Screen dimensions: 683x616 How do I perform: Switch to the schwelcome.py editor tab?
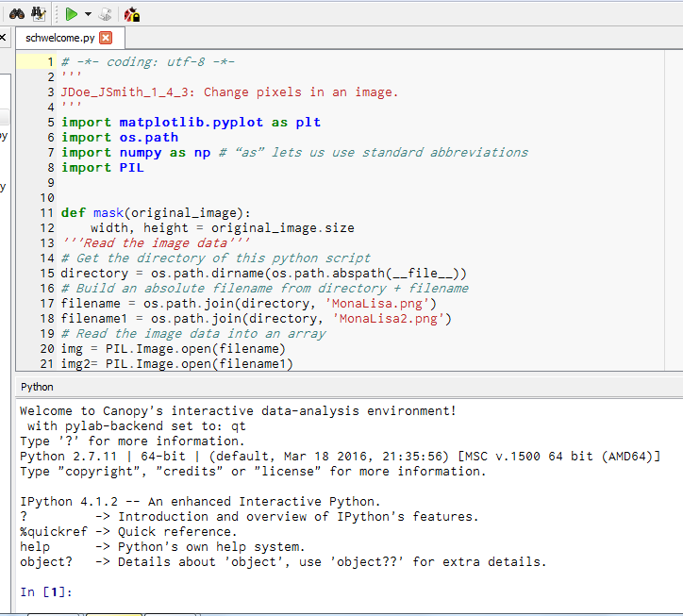[x=60, y=38]
